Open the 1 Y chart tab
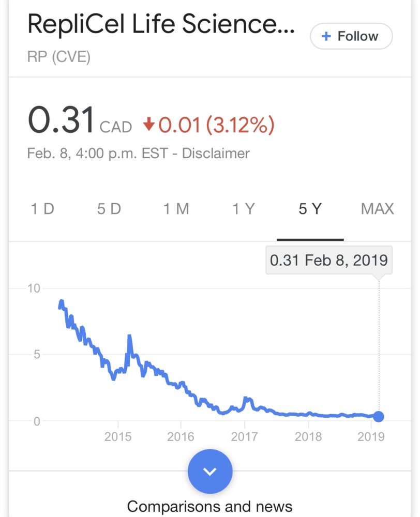Screen dimensions: 420x517 (243, 209)
